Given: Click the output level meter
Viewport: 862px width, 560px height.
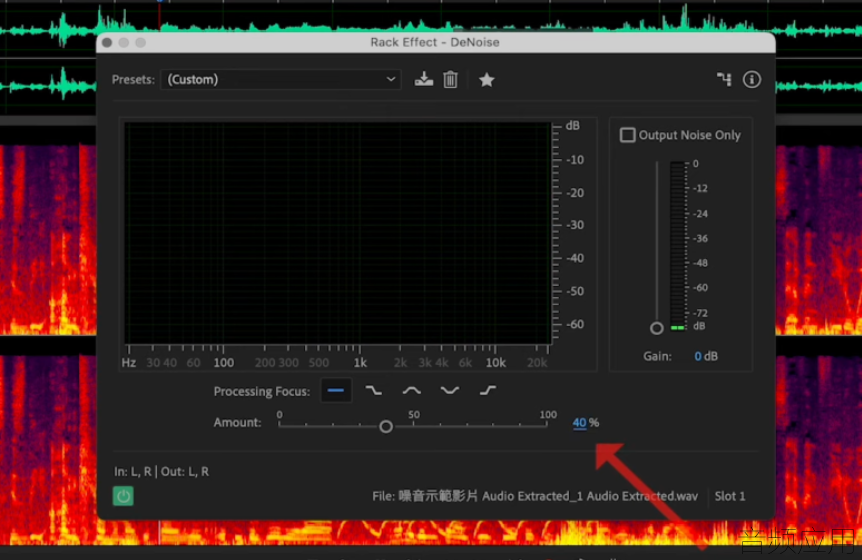Looking at the screenshot, I should (677, 246).
